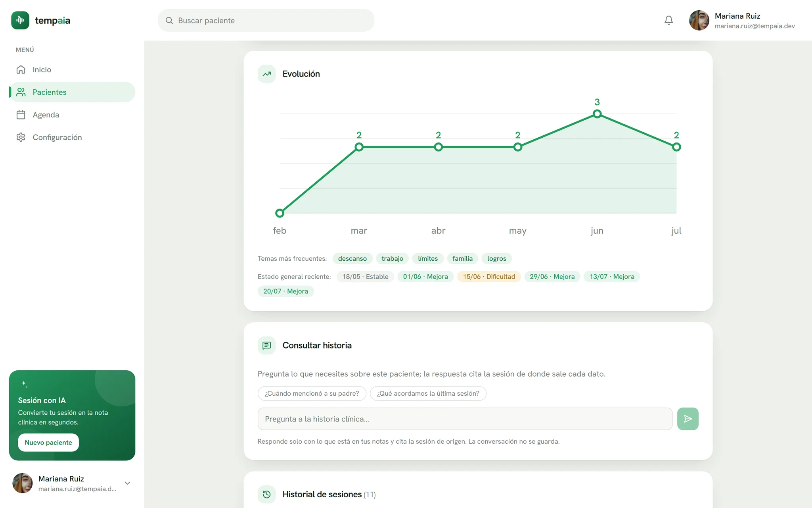812x508 pixels.
Task: Select suggestion ¿Cuándo mencionó a su padre?
Action: (x=312, y=393)
